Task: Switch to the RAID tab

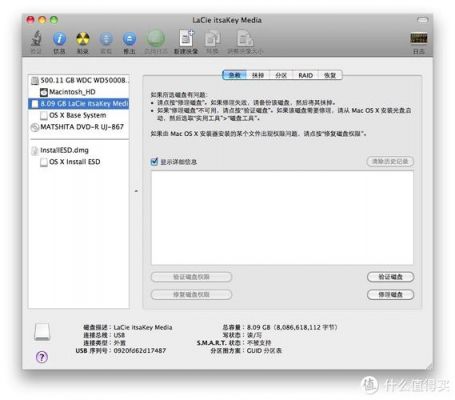Action: click(x=305, y=75)
